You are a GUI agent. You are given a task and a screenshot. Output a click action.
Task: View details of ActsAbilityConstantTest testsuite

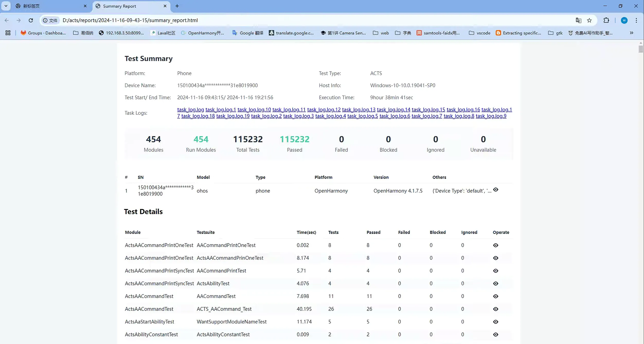pos(496,334)
